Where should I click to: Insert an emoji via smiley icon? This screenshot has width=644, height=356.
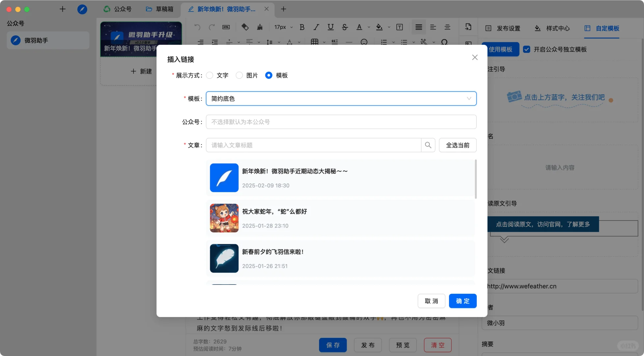coord(364,42)
